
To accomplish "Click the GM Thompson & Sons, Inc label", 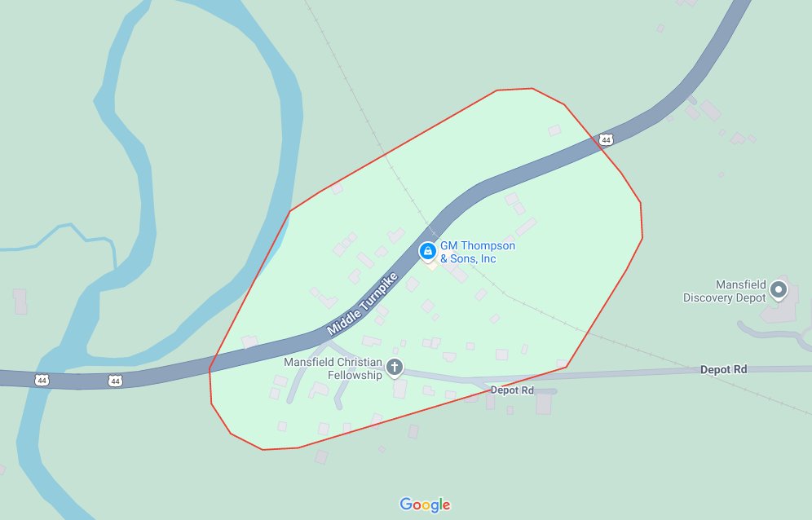I will [478, 252].
